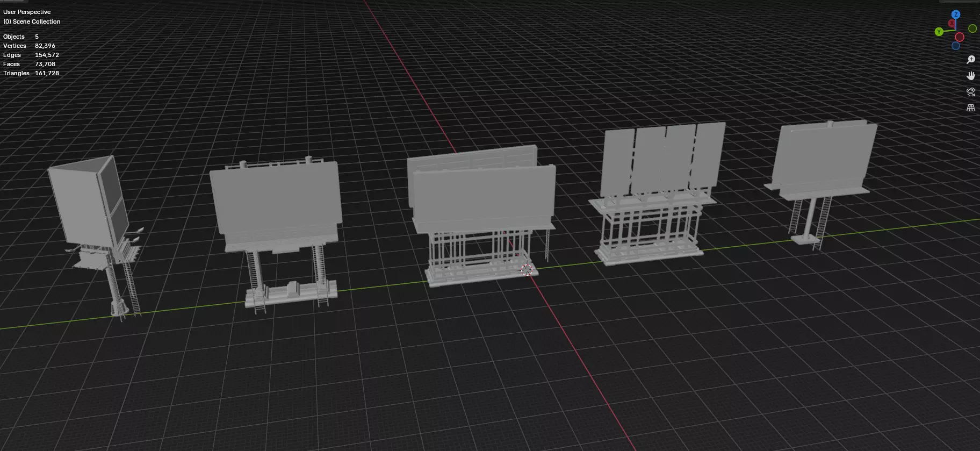The width and height of the screenshot is (980, 451).
Task: Switch perspective/orthographic with the grid icon
Action: 971,108
